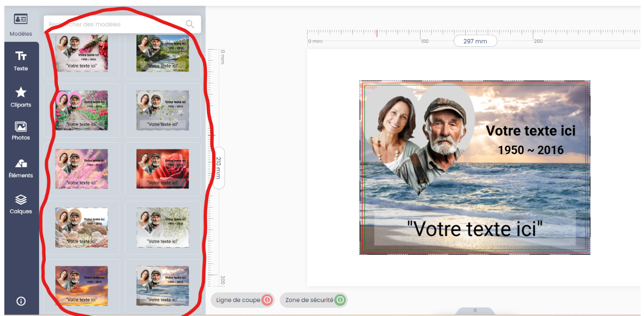Expand the bottom panel with chevron handle
644x316 pixels.
coord(475,311)
